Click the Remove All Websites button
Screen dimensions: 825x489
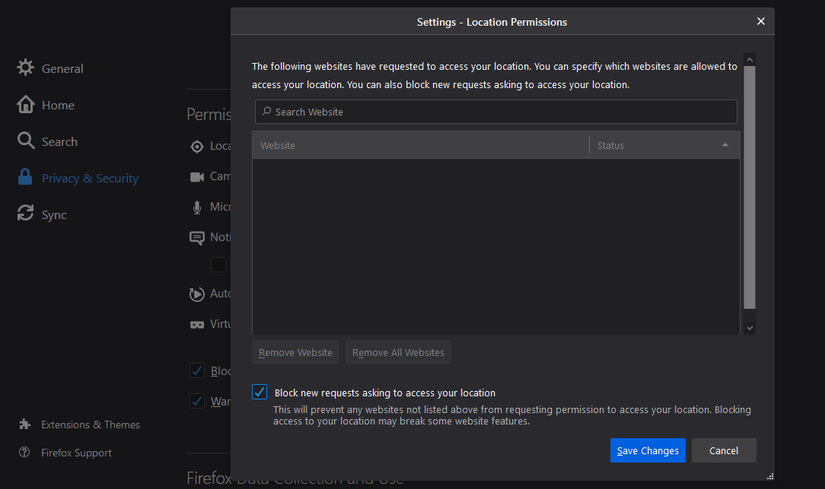(x=398, y=352)
